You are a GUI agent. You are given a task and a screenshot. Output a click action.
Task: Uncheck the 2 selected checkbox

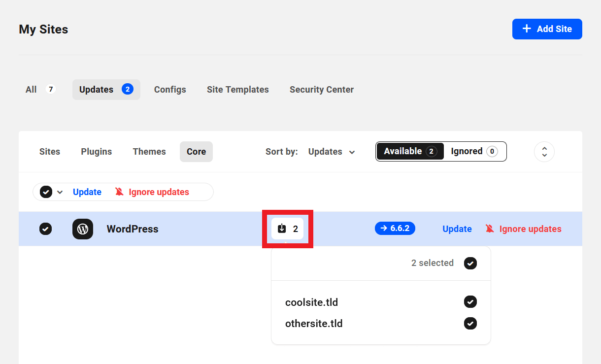(470, 263)
